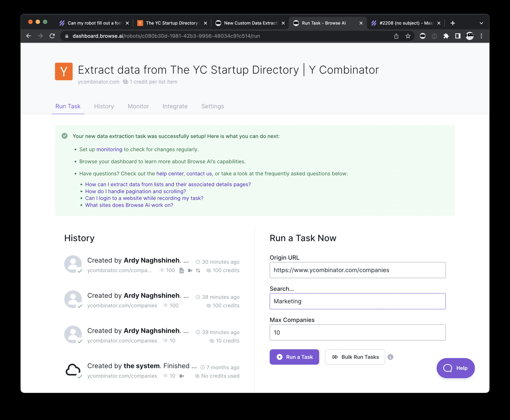Click the purple Run a Task button
This screenshot has width=510, height=420.
(294, 357)
